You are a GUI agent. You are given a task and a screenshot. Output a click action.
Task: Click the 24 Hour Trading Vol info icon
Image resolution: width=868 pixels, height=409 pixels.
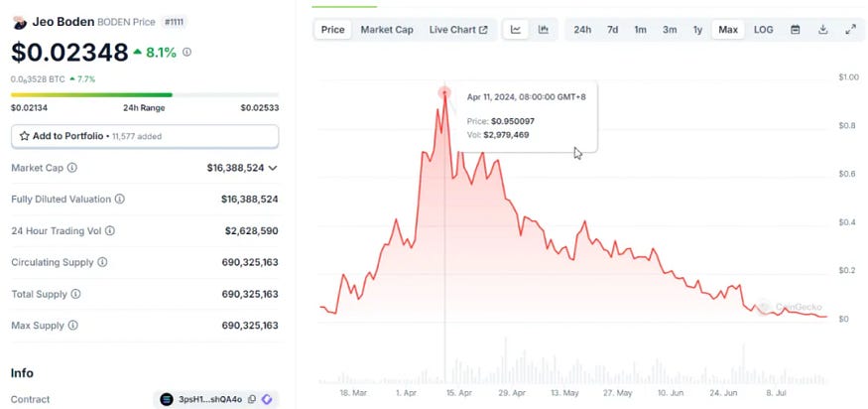110,230
